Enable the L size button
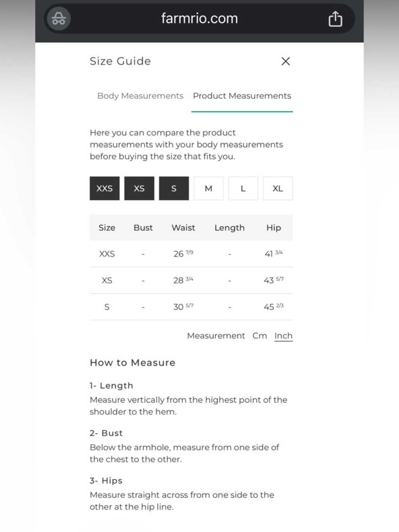Screen dimensions: 399x532 243,188
